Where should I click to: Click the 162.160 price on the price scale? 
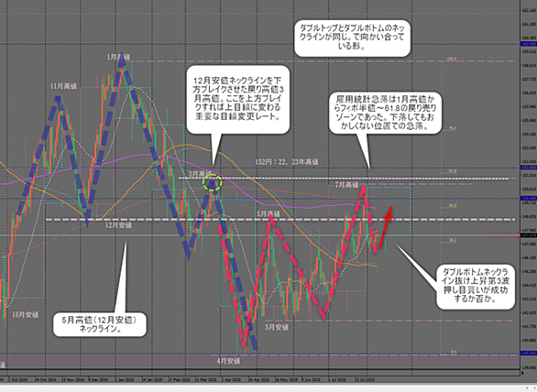pos(529,11)
